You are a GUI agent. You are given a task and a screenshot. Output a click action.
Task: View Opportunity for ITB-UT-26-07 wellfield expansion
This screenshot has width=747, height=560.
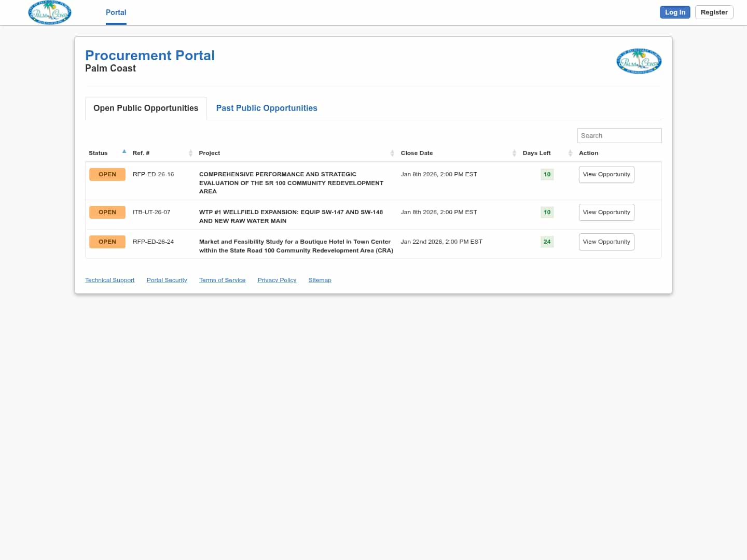click(x=606, y=213)
